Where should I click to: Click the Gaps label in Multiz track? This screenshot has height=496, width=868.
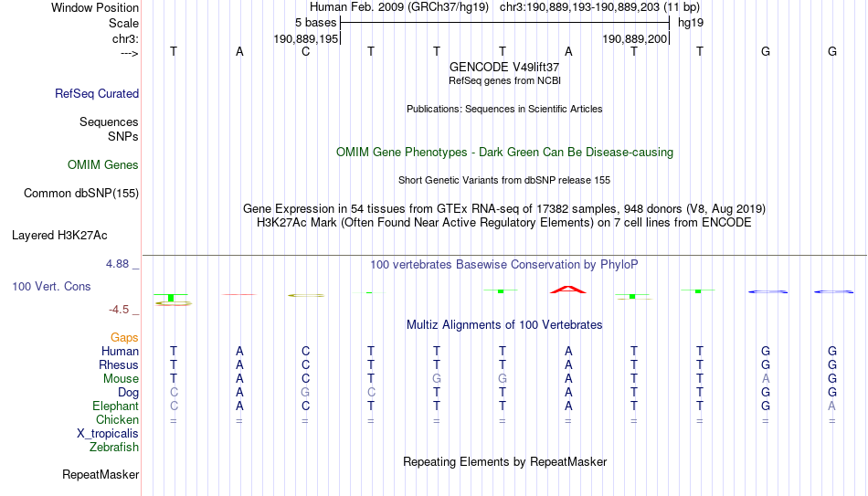pyautogui.click(x=124, y=338)
